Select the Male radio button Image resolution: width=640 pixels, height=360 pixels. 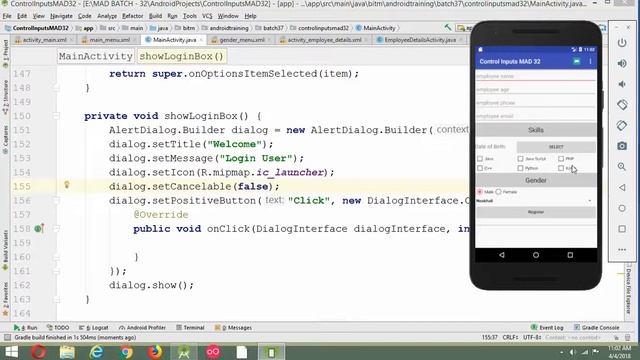pyautogui.click(x=480, y=191)
